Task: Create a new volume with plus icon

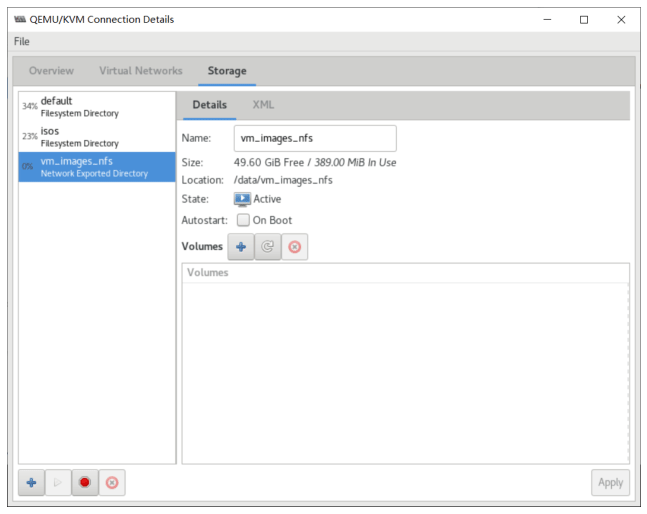Action: click(x=241, y=247)
